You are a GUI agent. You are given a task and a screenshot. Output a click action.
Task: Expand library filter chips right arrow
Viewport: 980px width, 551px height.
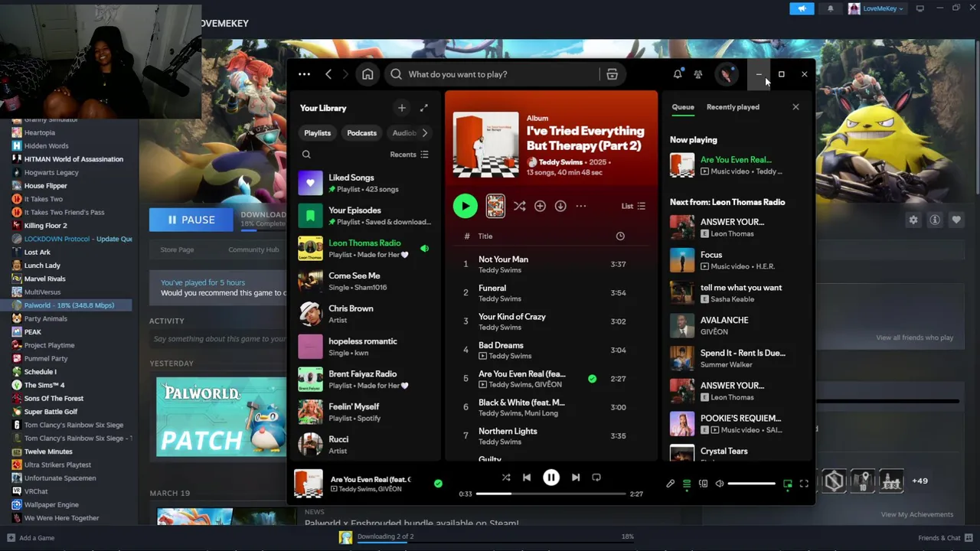[425, 133]
